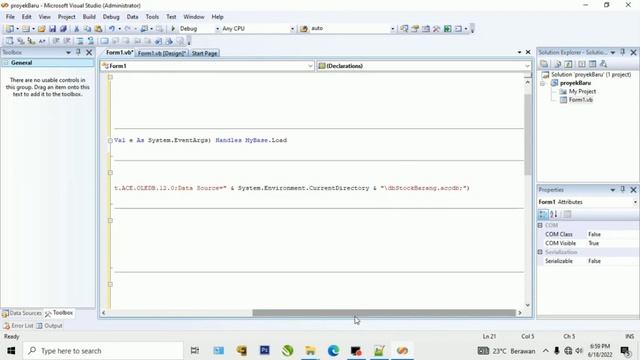640x360 pixels.
Task: Select My Project in Solution Explorer
Action: click(x=582, y=91)
